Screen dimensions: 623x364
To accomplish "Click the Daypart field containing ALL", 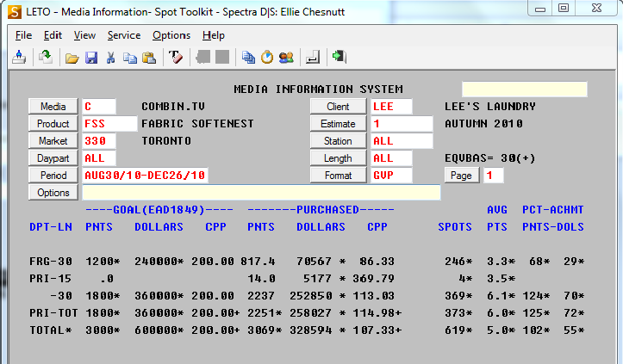I will point(99,158).
